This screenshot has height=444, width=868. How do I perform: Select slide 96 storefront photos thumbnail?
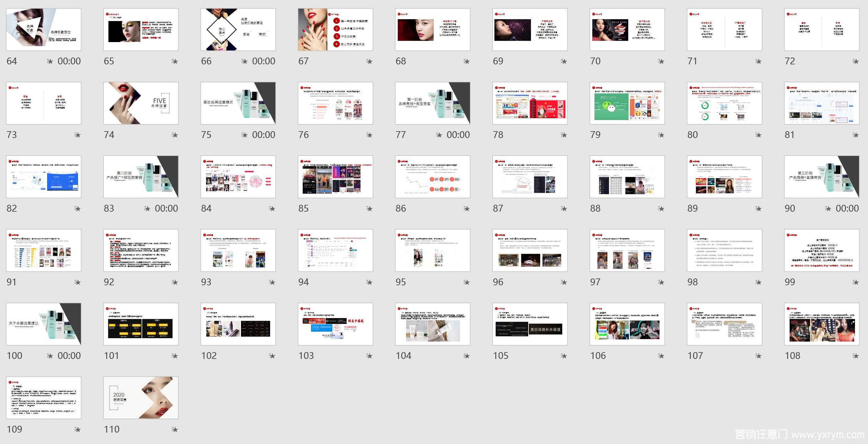click(x=530, y=250)
